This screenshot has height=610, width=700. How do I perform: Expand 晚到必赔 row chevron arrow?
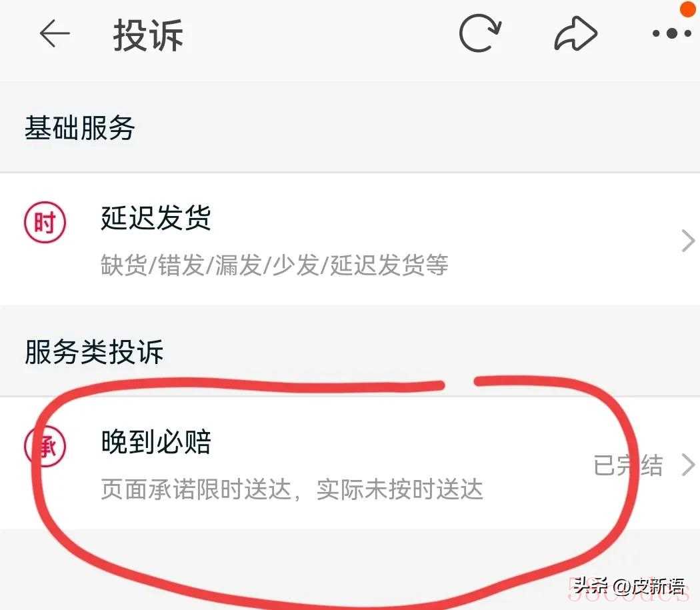point(689,465)
